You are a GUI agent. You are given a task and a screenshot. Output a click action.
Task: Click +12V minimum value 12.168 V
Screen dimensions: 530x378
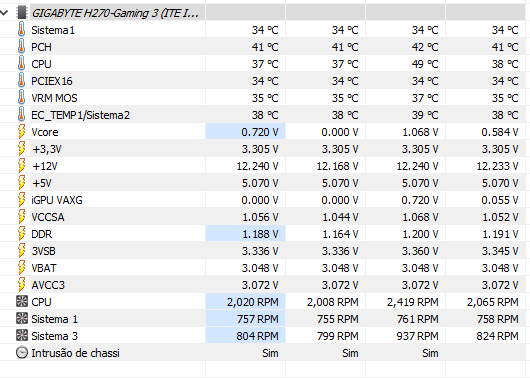point(337,166)
